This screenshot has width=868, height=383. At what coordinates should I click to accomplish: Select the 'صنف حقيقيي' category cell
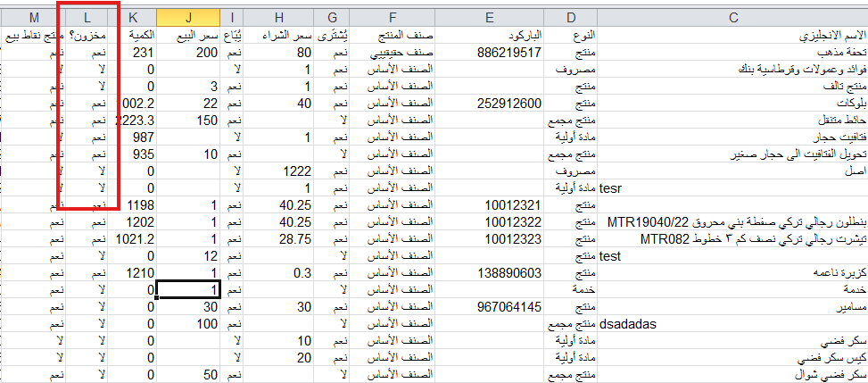point(393,53)
